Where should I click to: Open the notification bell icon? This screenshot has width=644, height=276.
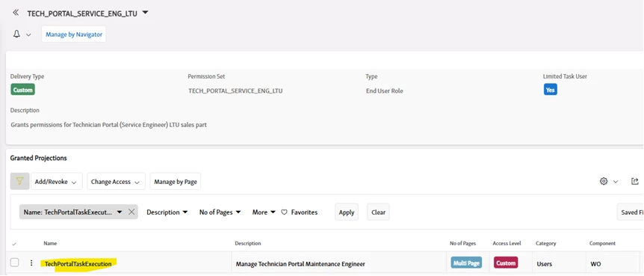(16, 34)
